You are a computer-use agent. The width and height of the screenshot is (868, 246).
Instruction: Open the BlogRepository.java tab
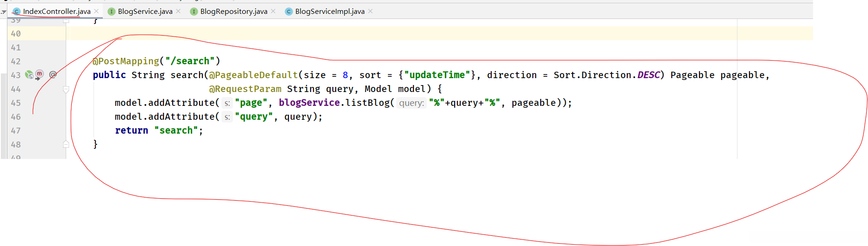click(234, 12)
